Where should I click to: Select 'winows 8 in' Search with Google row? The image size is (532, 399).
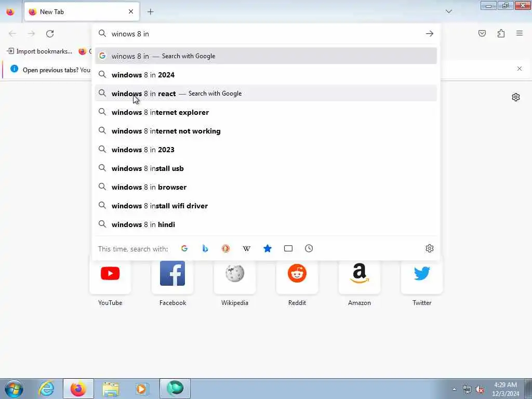tap(265, 56)
